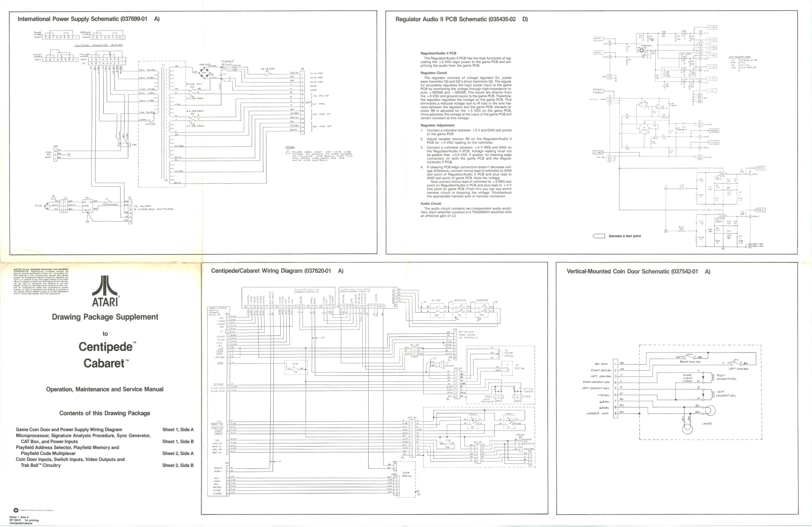The image size is (812, 527).
Task: Click the 'COLOR MONITOR' block label
Action: [406, 474]
